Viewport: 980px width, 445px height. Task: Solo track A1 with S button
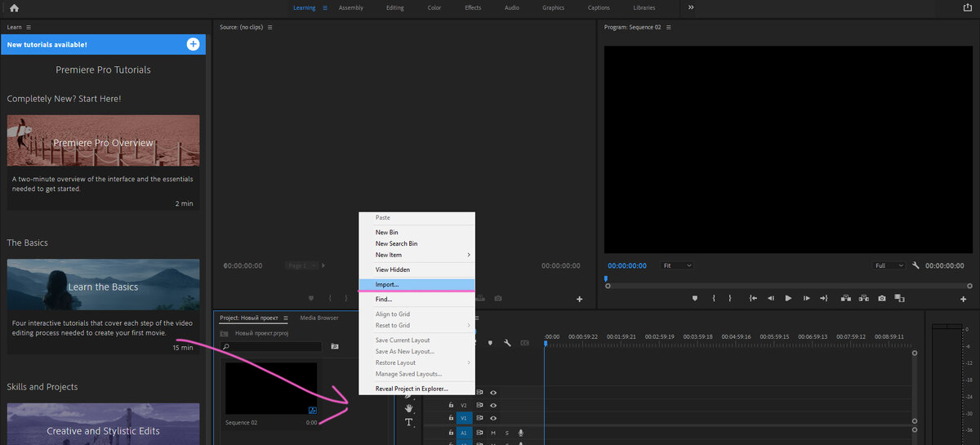click(x=506, y=433)
